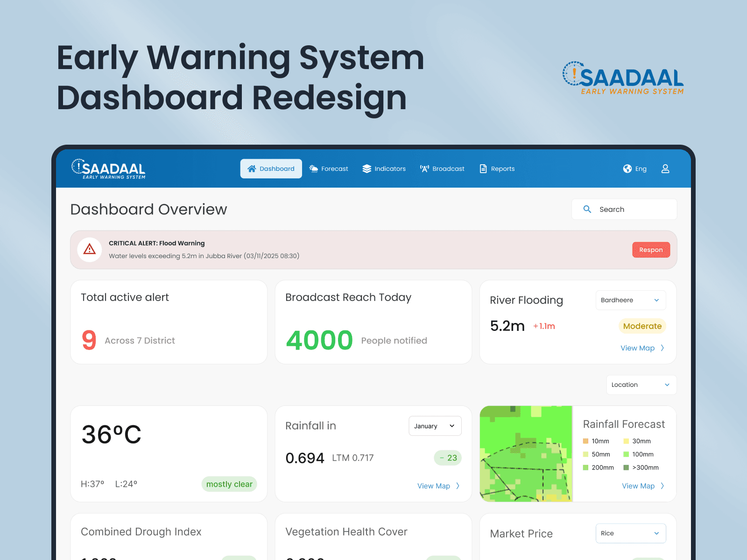Open the user profile icon top right
The height and width of the screenshot is (560, 747).
coord(665,168)
